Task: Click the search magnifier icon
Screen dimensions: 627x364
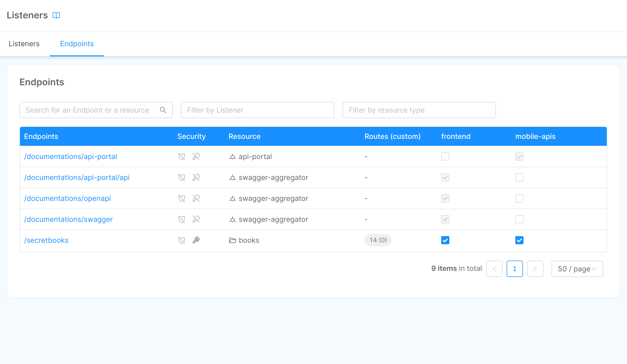Action: 163,110
